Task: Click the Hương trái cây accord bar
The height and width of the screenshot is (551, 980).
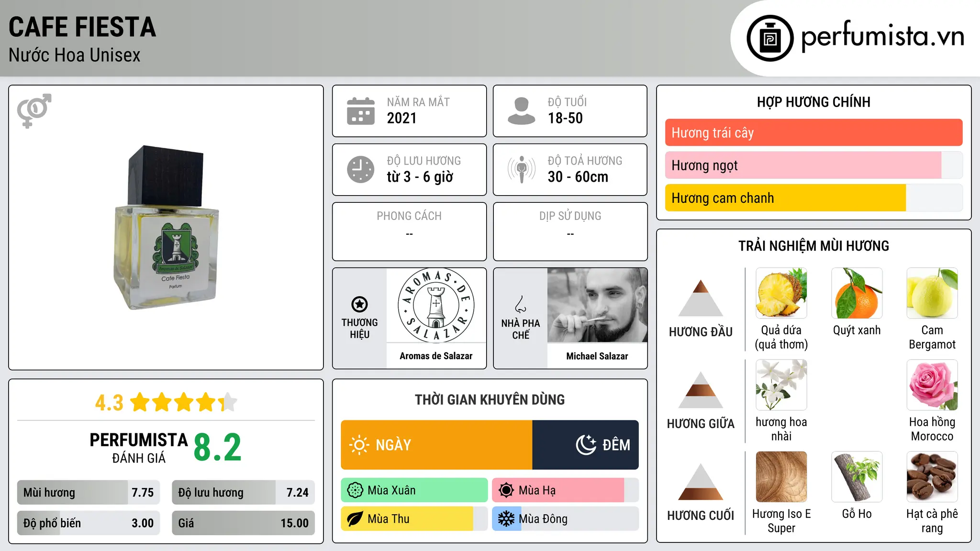Action: point(813,132)
